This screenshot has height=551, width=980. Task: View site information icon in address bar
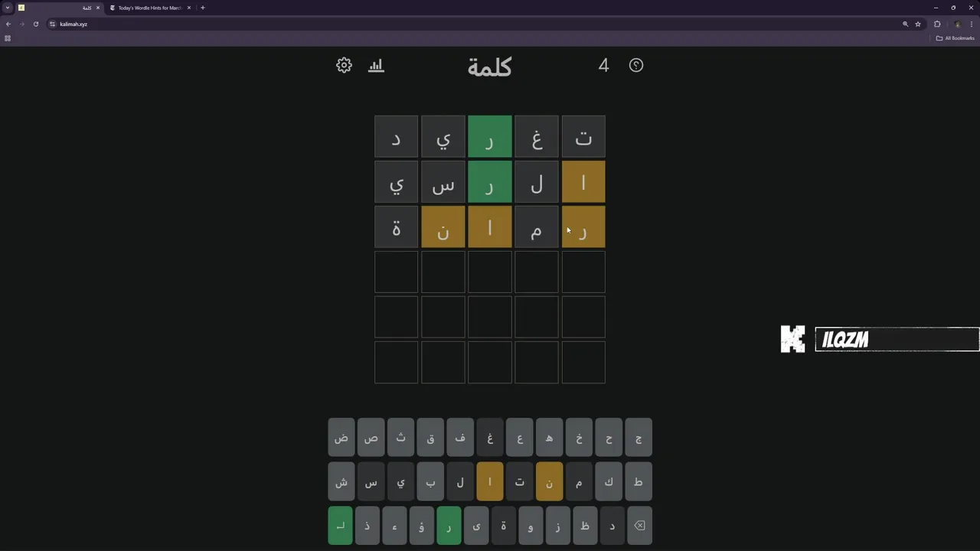point(52,24)
